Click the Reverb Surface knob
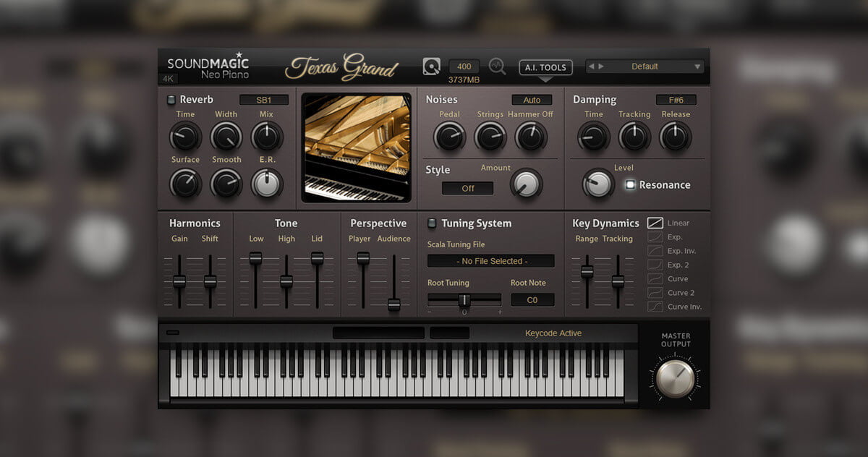 point(185,183)
